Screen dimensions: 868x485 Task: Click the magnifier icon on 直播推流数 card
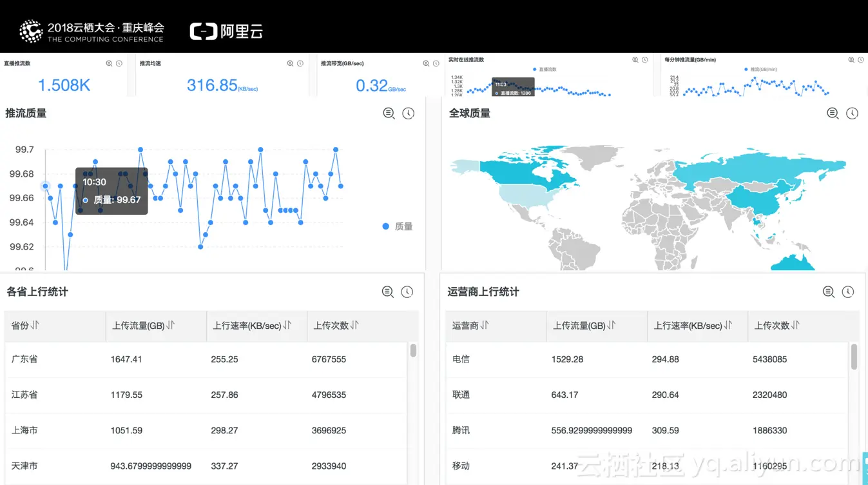click(109, 63)
